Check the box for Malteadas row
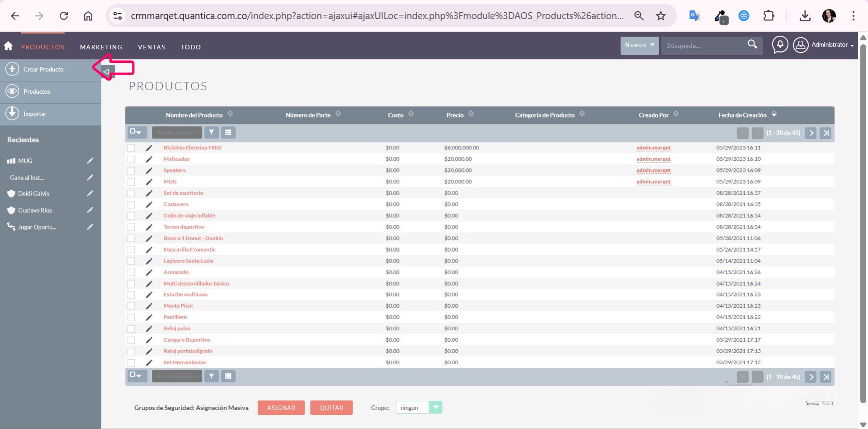 pos(131,159)
